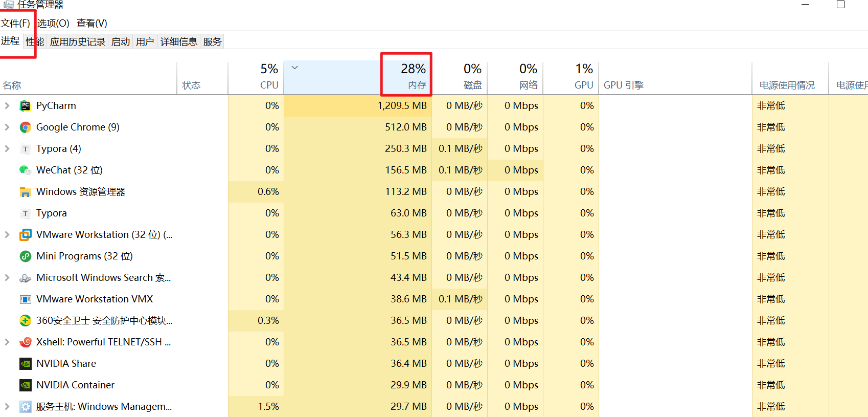Click the WeChat process icon
Image resolution: width=868 pixels, height=417 pixels.
pos(25,170)
